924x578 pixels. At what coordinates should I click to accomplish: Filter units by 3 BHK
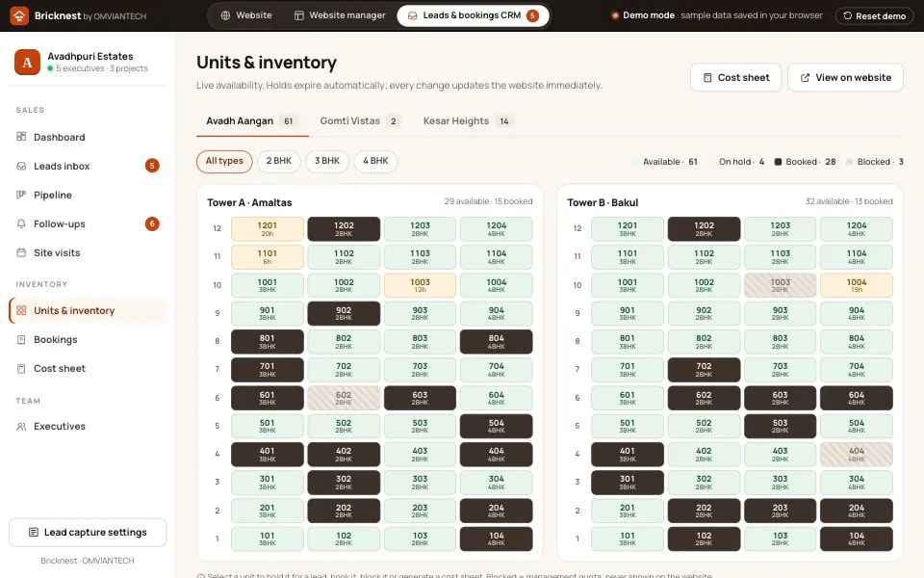(327, 161)
